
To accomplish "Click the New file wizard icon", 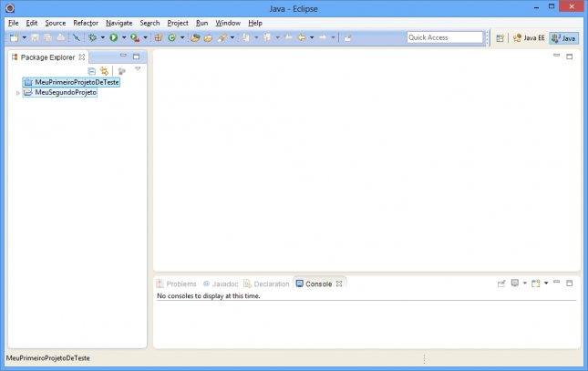I will 15,37.
